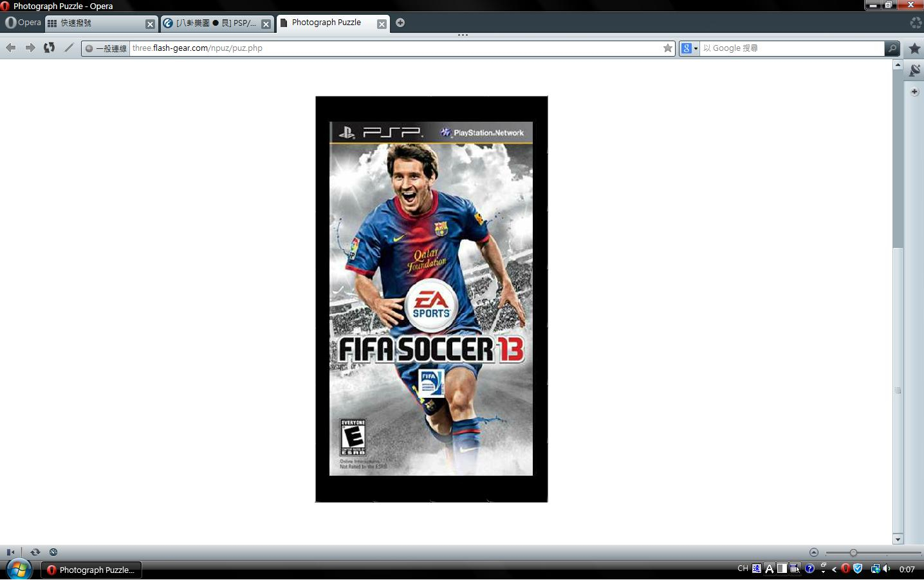Open the Google search engine dropdown
This screenshot has height=580, width=924.
tap(689, 48)
